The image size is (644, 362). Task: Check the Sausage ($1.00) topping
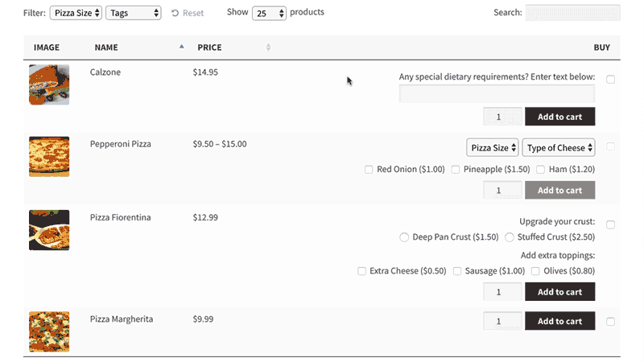click(457, 271)
